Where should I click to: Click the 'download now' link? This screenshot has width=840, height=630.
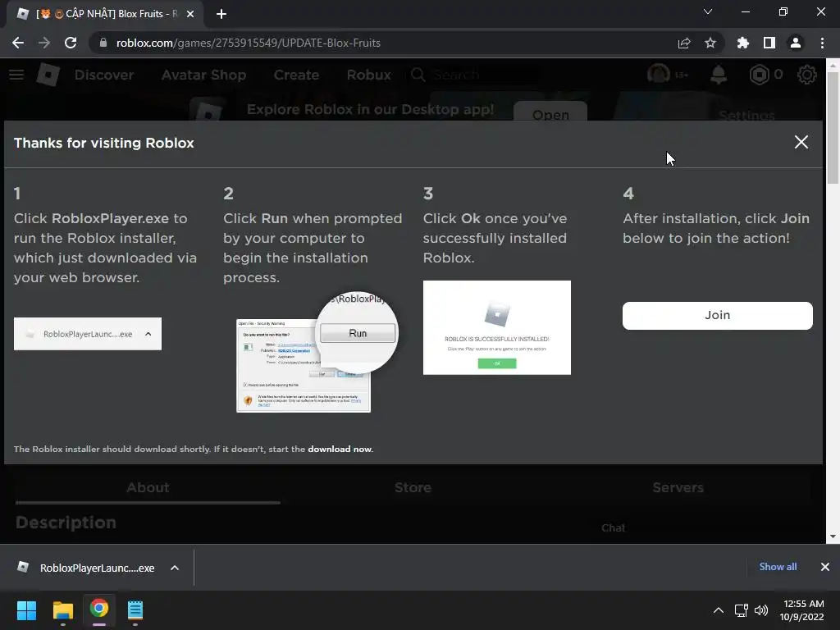(340, 449)
